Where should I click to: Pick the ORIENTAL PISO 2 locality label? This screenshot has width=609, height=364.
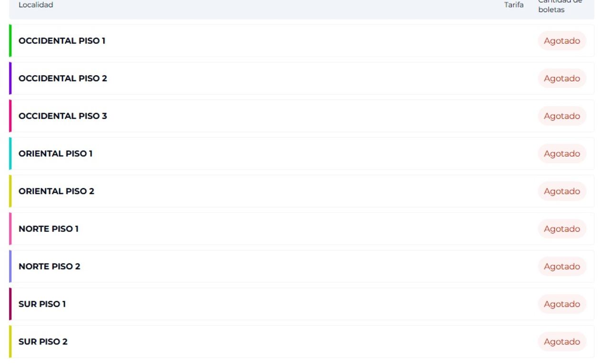pyautogui.click(x=56, y=191)
